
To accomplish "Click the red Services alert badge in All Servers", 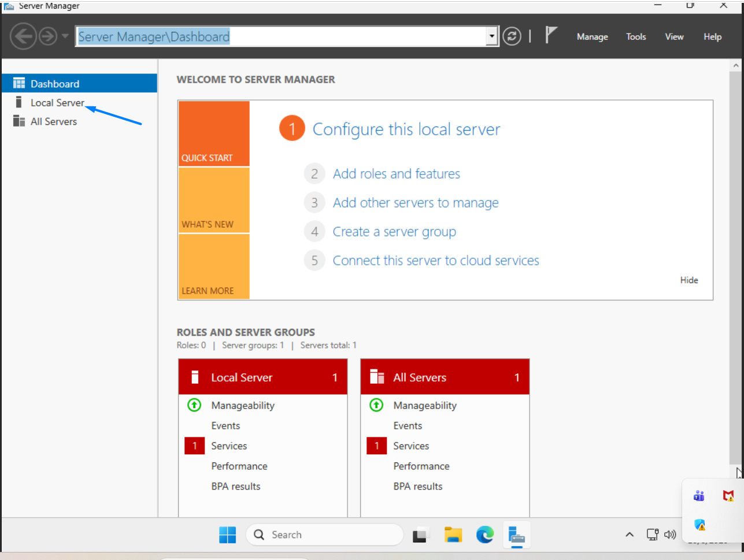I will click(x=377, y=446).
